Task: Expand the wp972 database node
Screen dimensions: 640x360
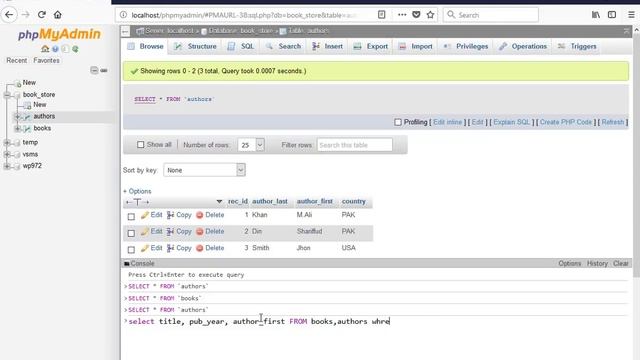Action: [x=7, y=166]
